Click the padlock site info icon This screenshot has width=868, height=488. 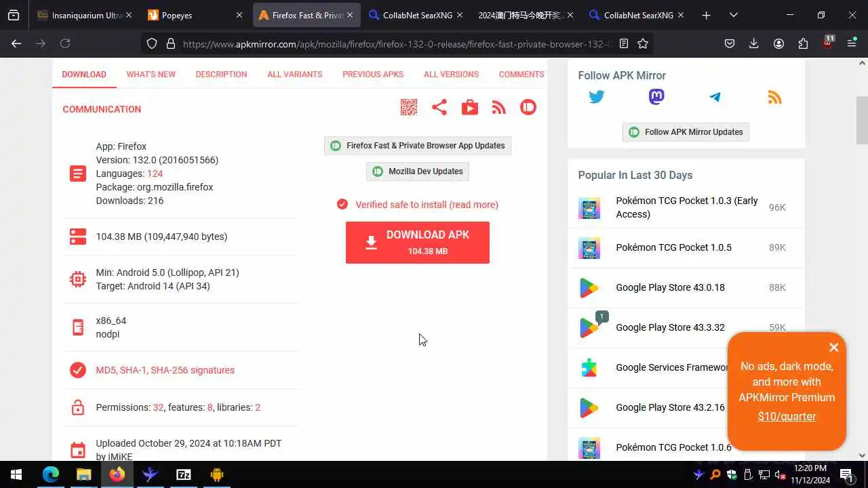pyautogui.click(x=170, y=43)
